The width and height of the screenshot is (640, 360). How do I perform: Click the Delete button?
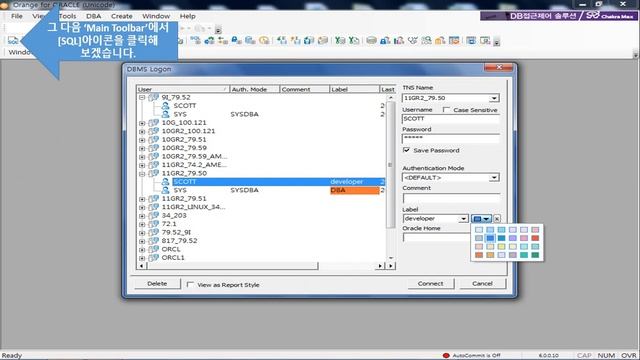click(x=157, y=283)
